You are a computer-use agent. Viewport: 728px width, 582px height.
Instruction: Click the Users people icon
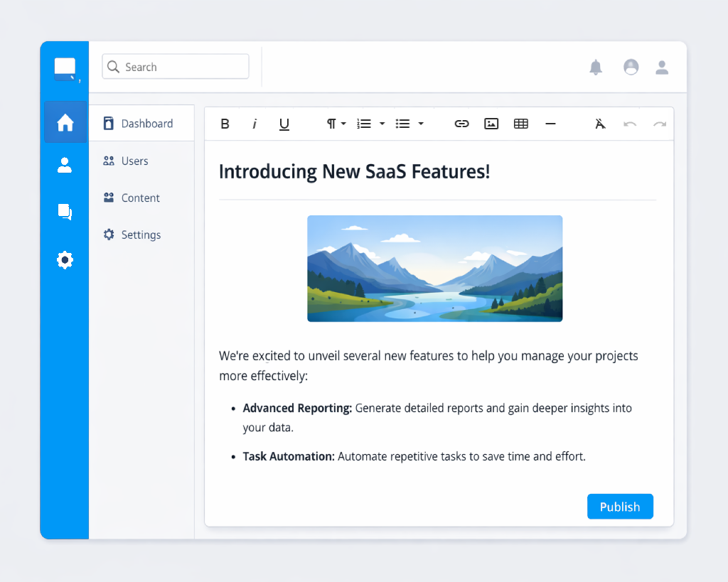109,161
